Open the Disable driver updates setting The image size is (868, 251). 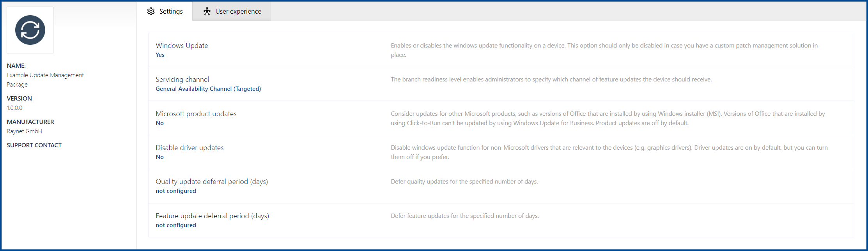click(x=190, y=147)
